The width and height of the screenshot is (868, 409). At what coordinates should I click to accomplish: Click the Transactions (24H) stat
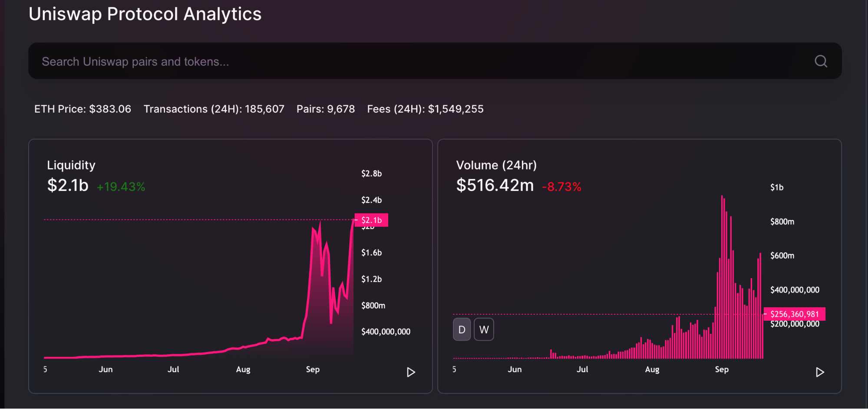pyautogui.click(x=214, y=109)
